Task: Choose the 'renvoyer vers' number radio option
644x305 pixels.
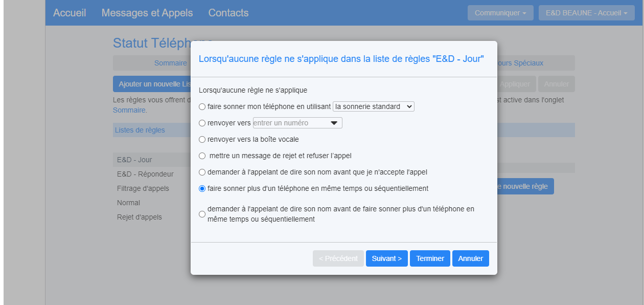Action: coord(202,123)
